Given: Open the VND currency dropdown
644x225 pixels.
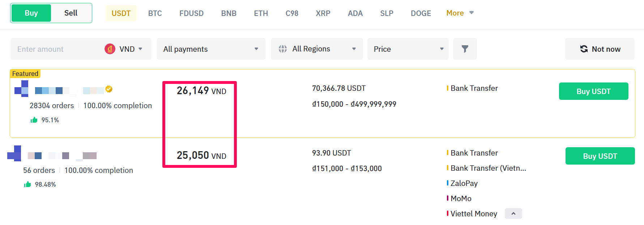Looking at the screenshot, I should click(x=124, y=49).
